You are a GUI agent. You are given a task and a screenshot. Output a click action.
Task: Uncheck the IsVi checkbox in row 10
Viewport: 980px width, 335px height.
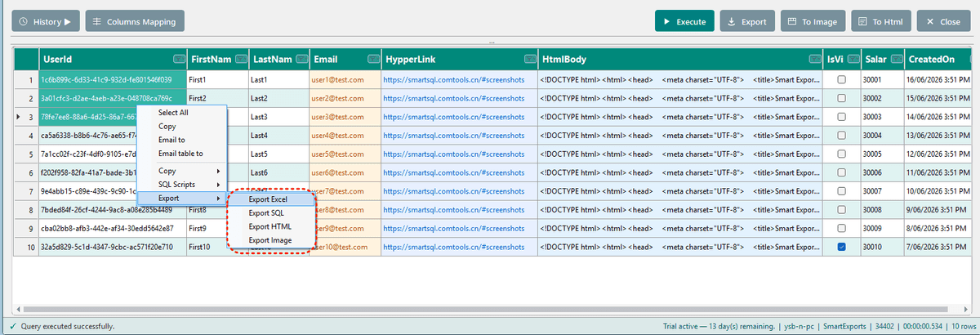pyautogui.click(x=841, y=247)
